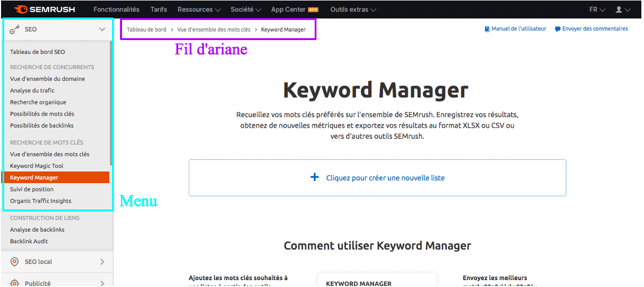644x287 pixels.
Task: Open Analyse du trafic
Action: pos(32,90)
